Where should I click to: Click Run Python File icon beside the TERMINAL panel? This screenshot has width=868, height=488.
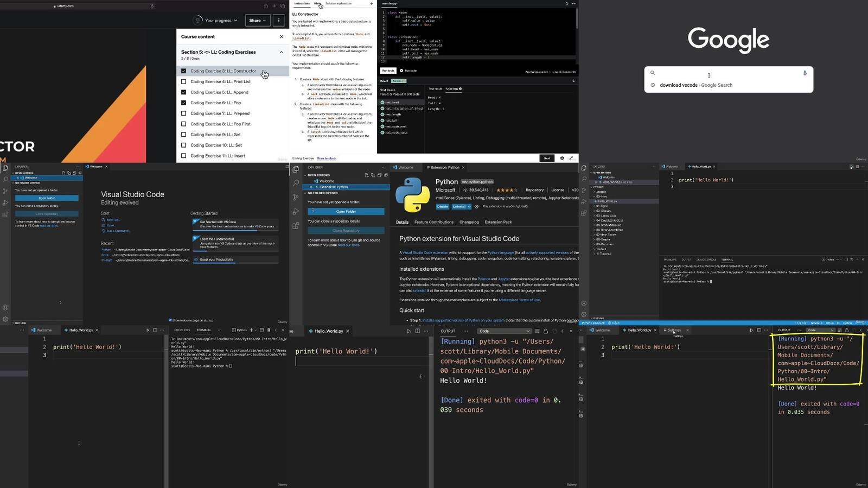point(148,330)
